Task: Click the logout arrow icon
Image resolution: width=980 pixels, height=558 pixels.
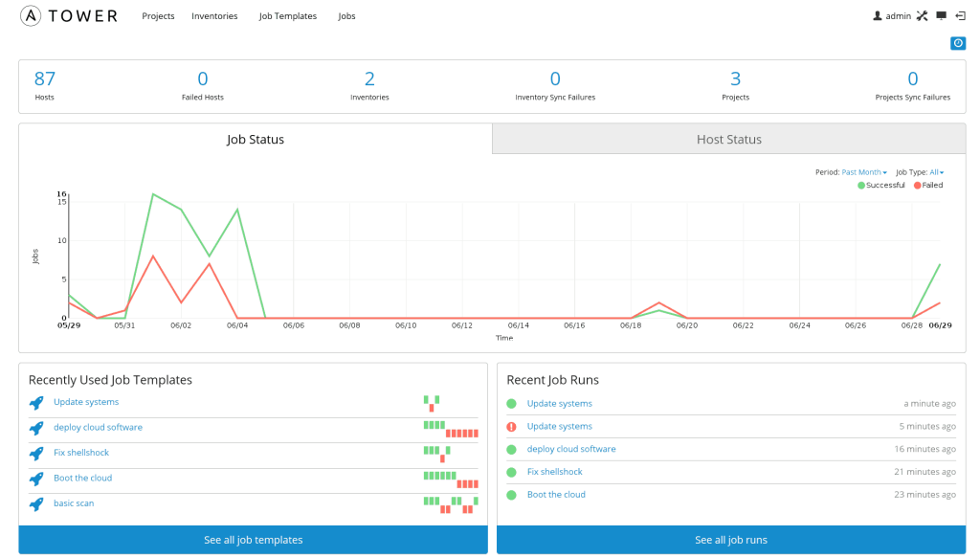Action: 960,16
